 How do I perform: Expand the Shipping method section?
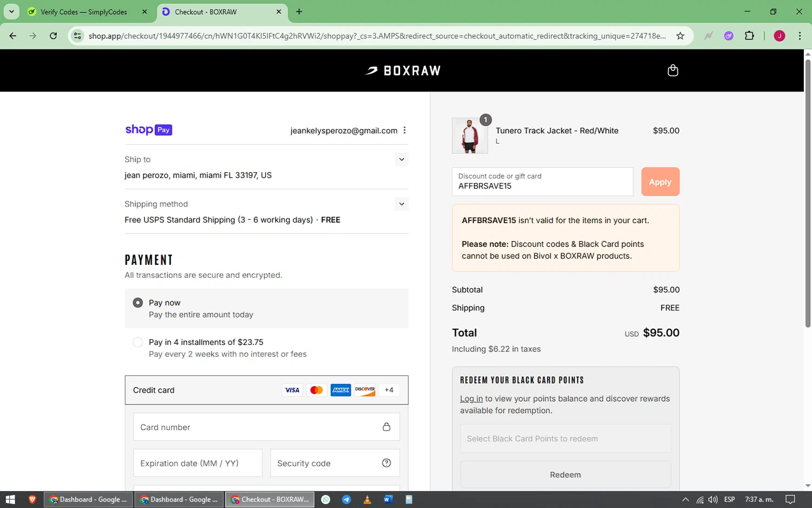tap(401, 204)
